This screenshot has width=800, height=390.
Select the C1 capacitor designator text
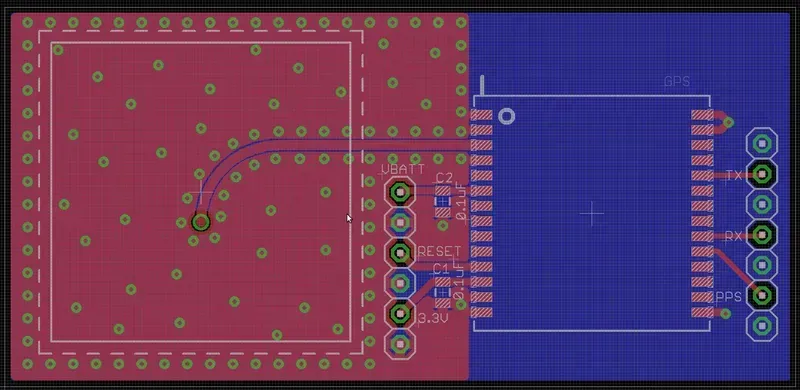pyautogui.click(x=441, y=269)
